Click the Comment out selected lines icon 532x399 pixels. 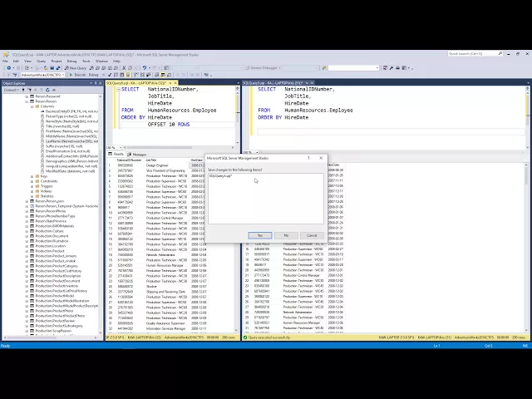[x=177, y=75]
